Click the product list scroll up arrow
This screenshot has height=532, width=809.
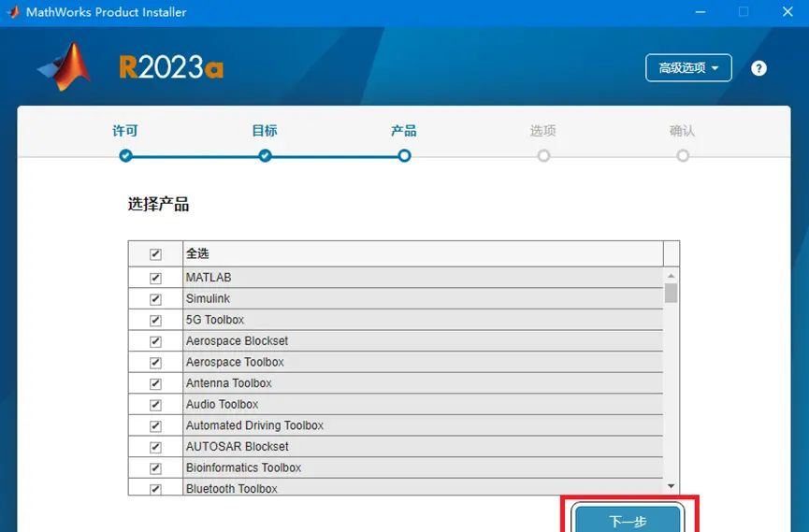click(671, 276)
